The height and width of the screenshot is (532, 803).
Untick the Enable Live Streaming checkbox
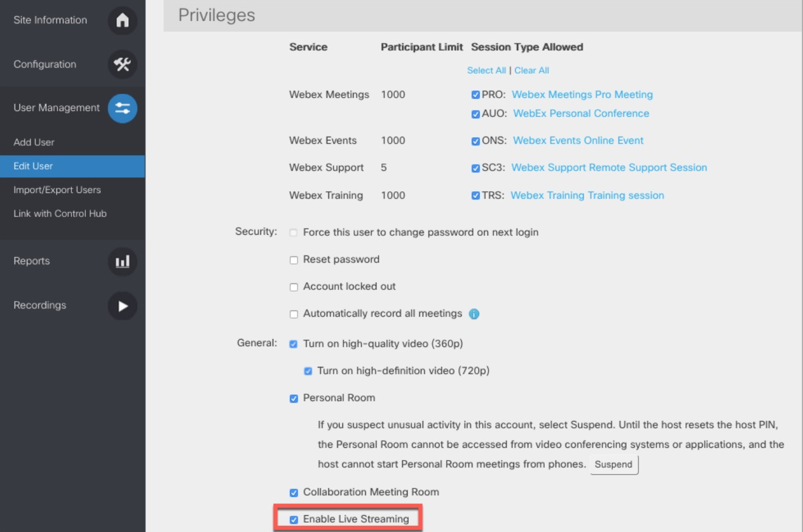(294, 520)
